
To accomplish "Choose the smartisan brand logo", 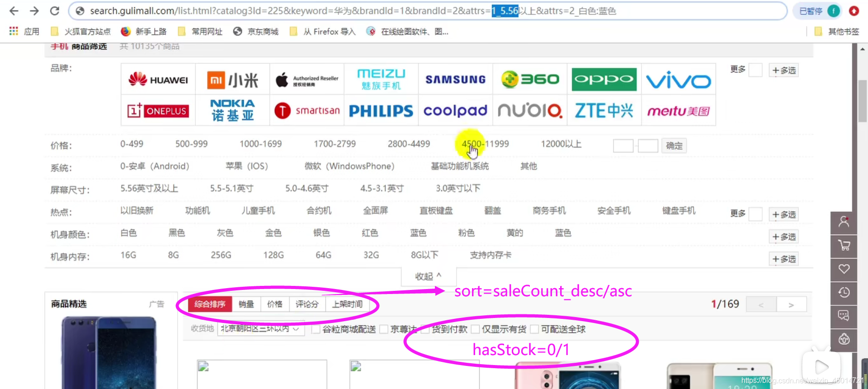I will 307,110.
